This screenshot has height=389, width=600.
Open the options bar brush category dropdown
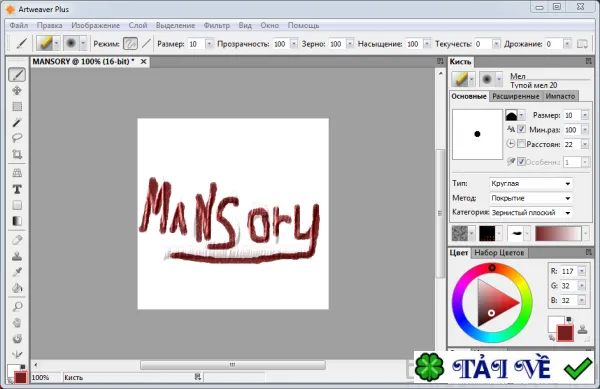[56, 43]
